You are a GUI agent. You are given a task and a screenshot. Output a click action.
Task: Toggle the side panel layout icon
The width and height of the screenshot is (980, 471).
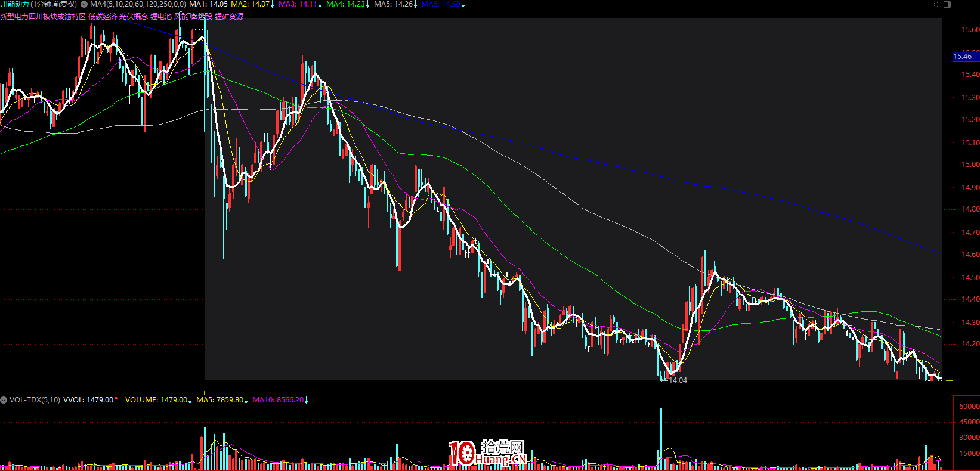tap(947, 5)
